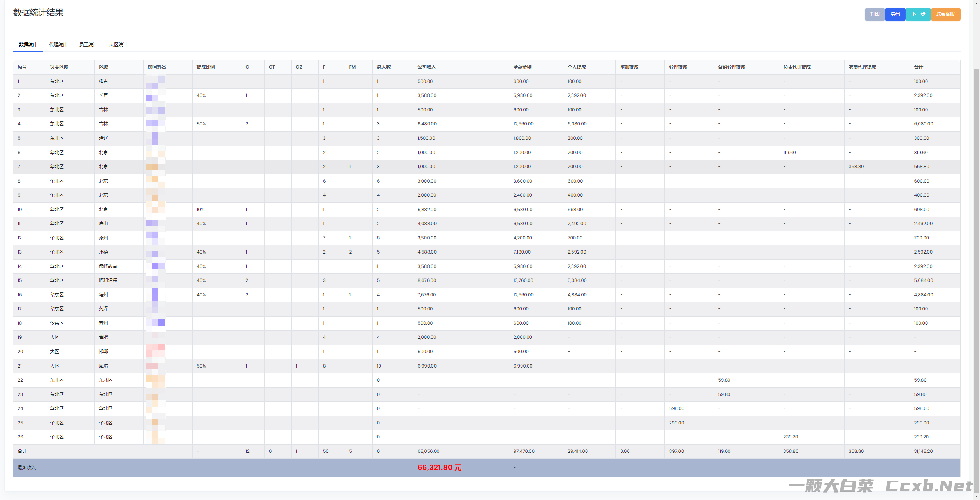Screen dimensions: 980x500
Task: Open 联系客服 customer service
Action: pyautogui.click(x=945, y=14)
